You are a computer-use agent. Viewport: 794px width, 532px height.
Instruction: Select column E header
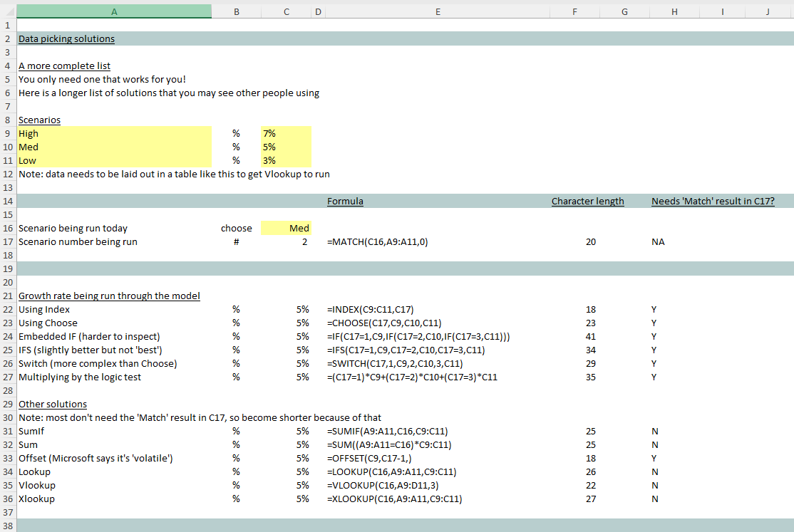click(437, 11)
